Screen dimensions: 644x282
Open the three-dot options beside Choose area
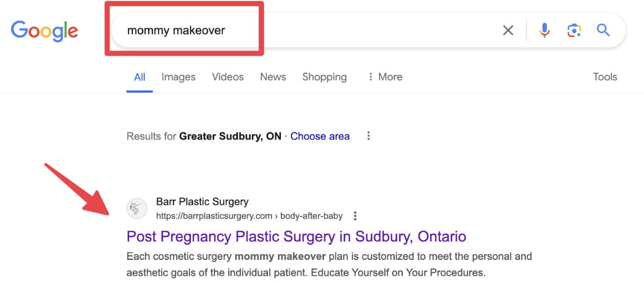click(x=369, y=136)
